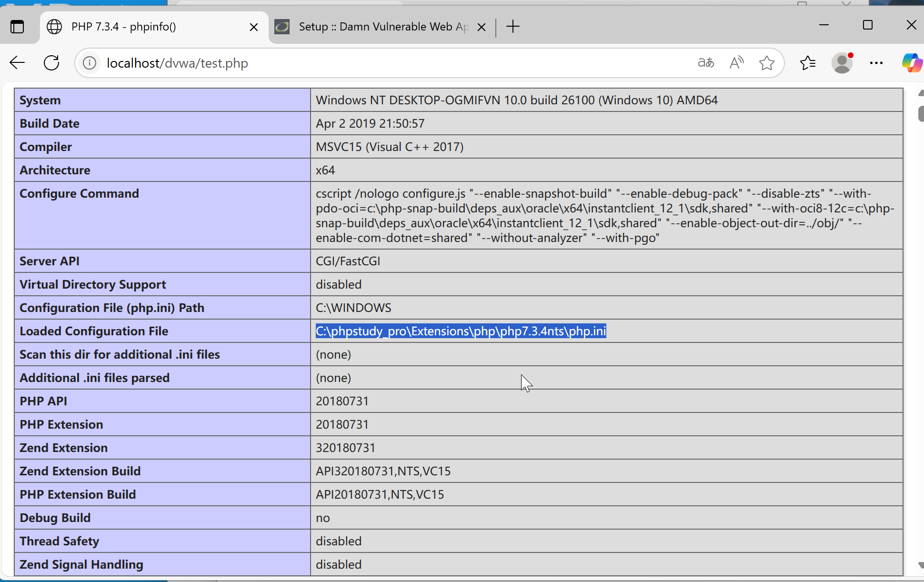
Task: Click 'Loaded Configuration File' label
Action: 94,331
